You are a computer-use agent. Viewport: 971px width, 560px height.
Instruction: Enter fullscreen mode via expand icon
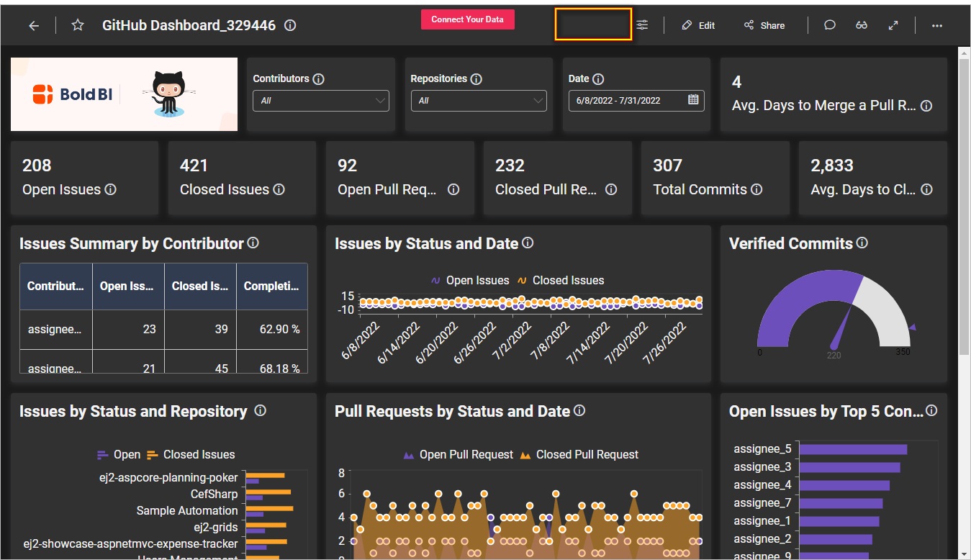pos(893,25)
